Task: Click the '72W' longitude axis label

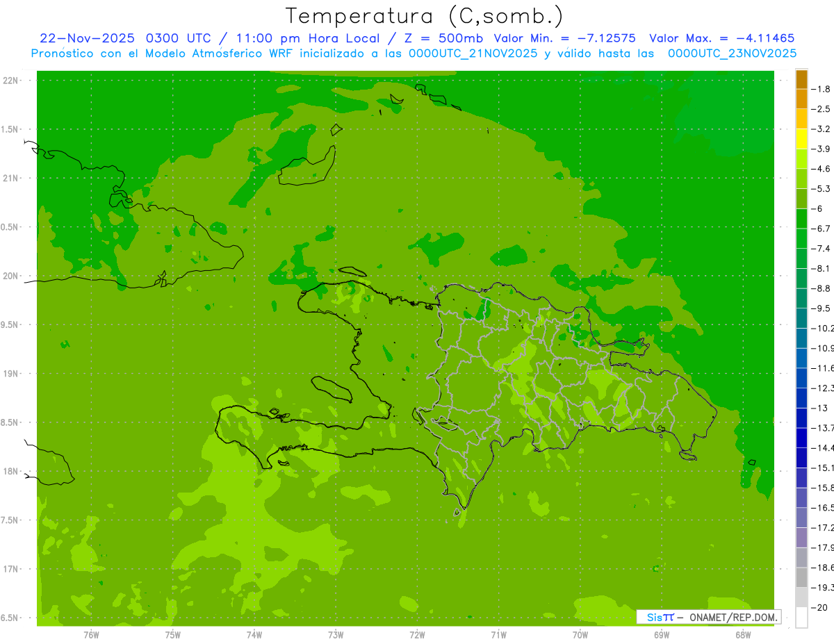Action: [417, 634]
